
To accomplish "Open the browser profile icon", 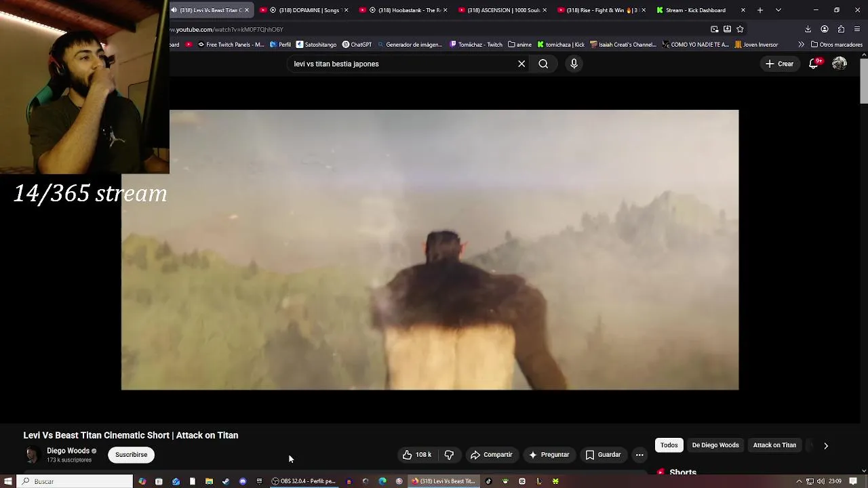I will [x=825, y=29].
